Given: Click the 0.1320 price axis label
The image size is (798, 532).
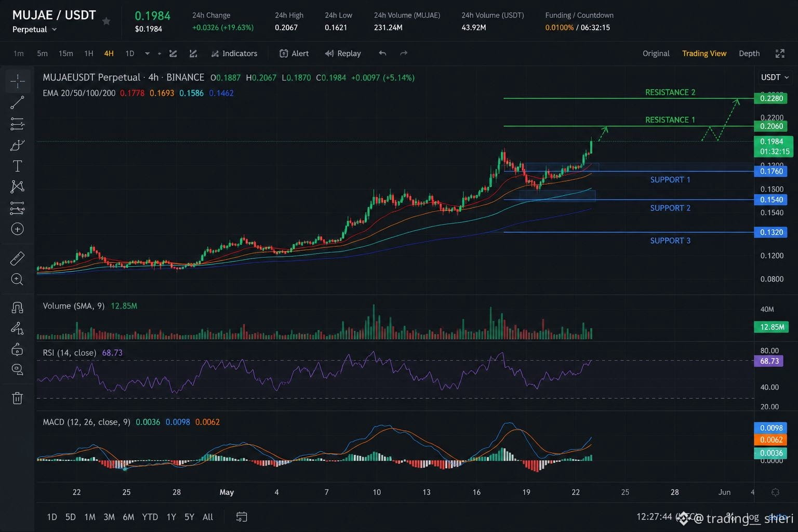Looking at the screenshot, I should (x=772, y=232).
